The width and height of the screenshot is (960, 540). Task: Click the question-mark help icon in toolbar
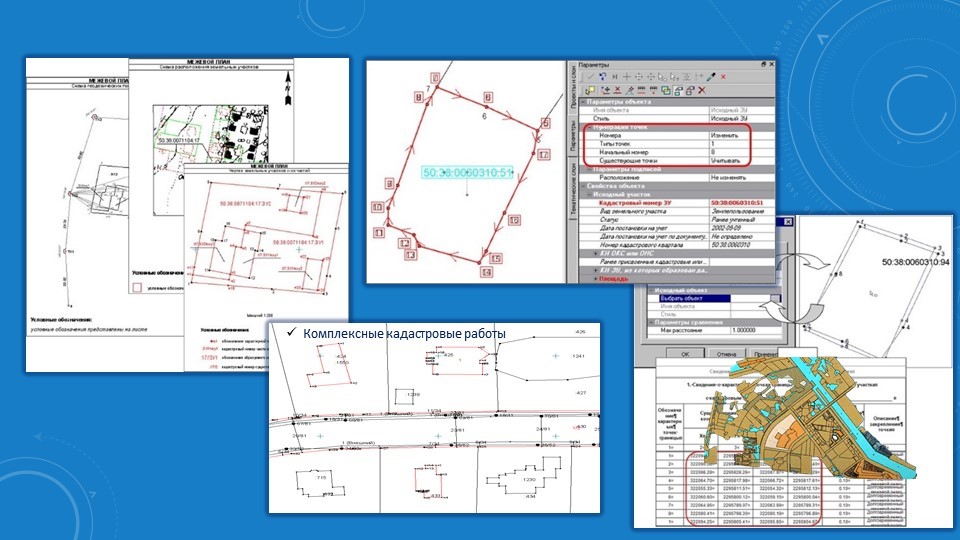click(x=602, y=77)
